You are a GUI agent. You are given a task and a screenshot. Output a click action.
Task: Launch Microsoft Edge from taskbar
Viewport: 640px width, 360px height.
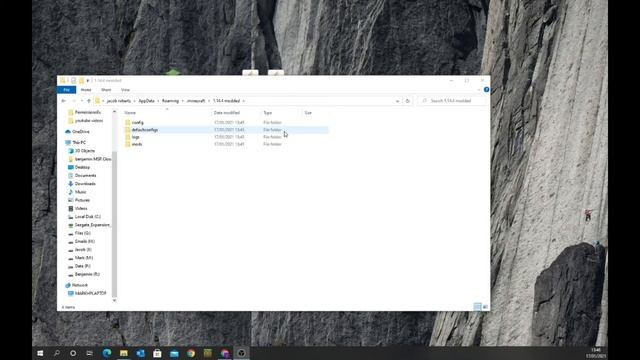coord(107,353)
